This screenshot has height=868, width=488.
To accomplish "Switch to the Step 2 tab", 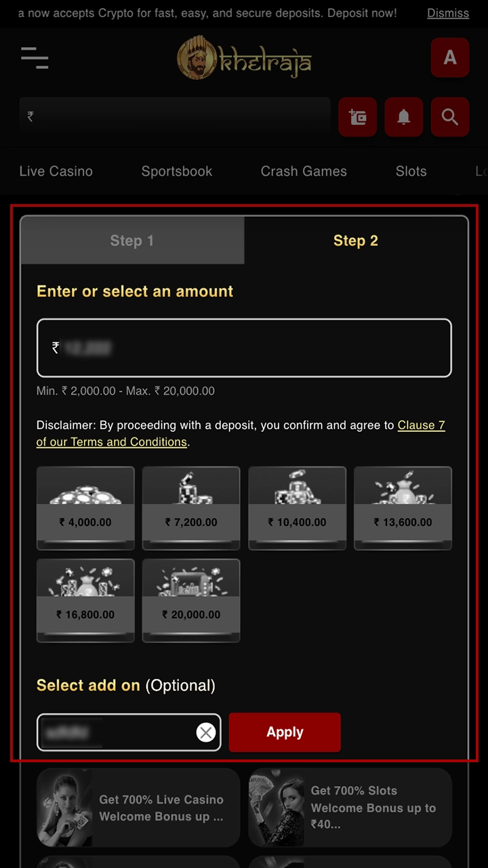I will [356, 241].
